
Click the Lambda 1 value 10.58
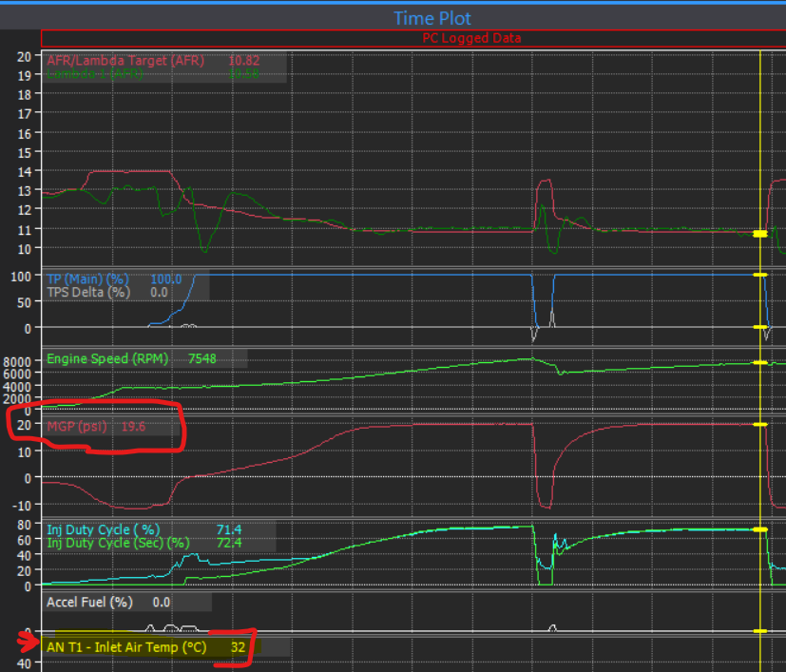click(x=244, y=74)
